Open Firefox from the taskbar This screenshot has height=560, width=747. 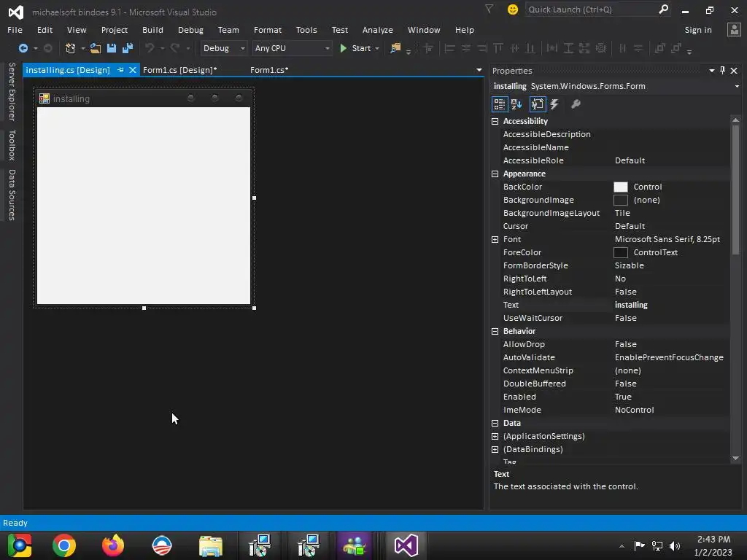click(113, 545)
